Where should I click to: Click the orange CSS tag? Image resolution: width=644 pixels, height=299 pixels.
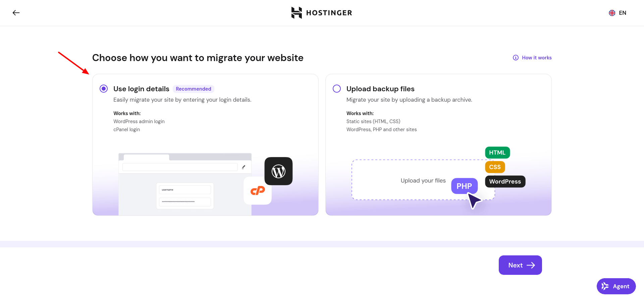(x=495, y=167)
